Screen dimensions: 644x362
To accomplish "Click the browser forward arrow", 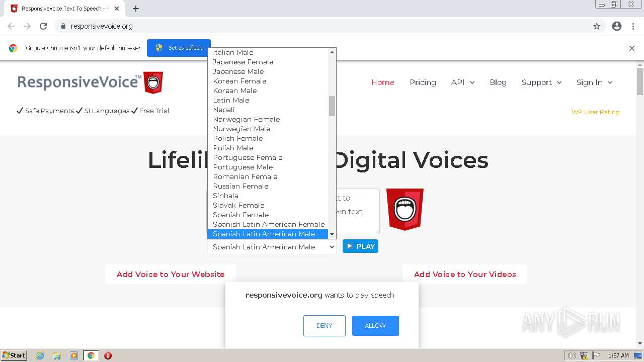I will click(x=27, y=26).
